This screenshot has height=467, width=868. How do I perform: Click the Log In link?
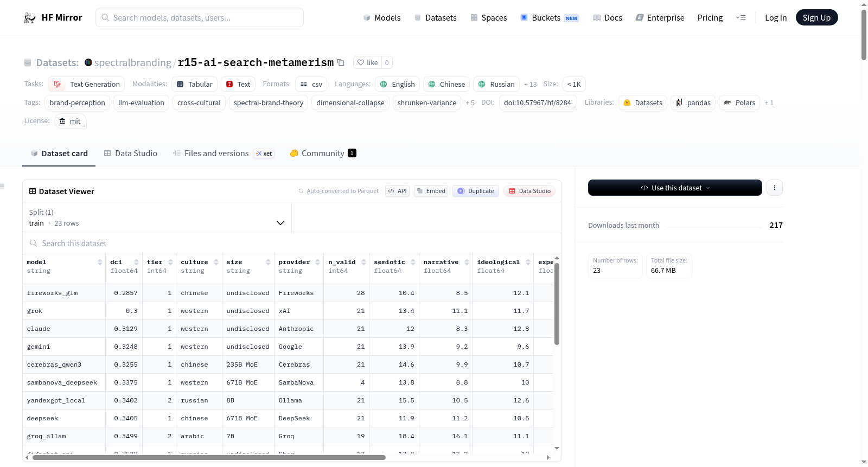click(776, 18)
